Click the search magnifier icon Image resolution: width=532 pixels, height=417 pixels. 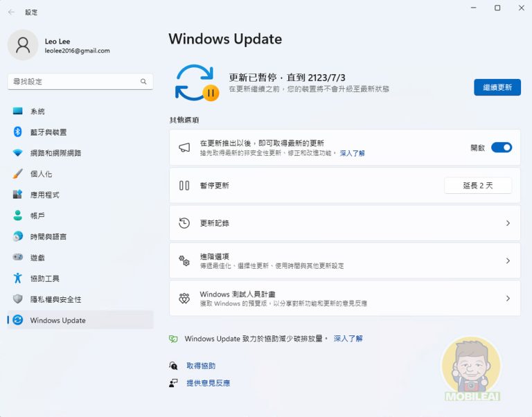click(143, 82)
